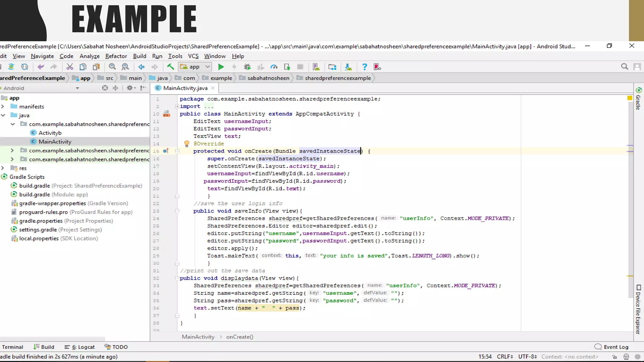Click the Sync project refresh icon
The width and height of the screenshot is (644, 362).
pos(11,67)
